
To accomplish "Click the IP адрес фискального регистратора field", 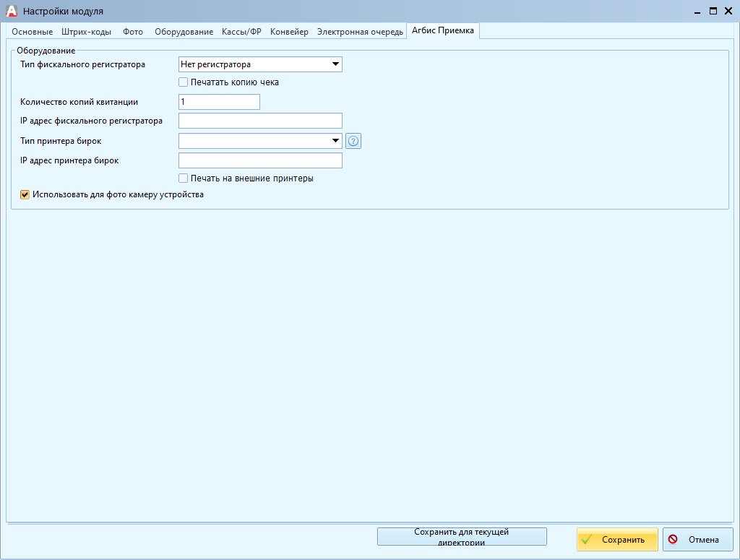I will pos(260,121).
